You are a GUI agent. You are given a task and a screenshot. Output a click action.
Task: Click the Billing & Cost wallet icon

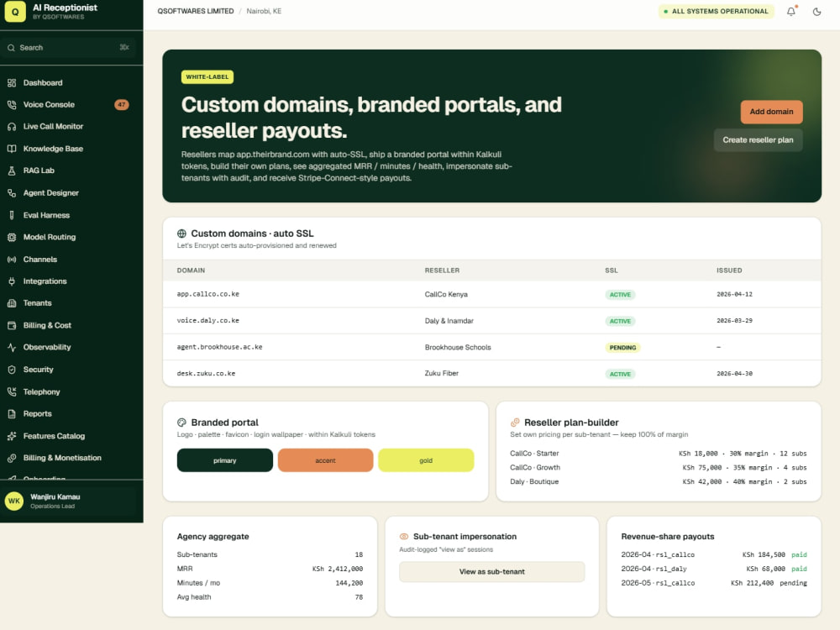click(x=12, y=325)
